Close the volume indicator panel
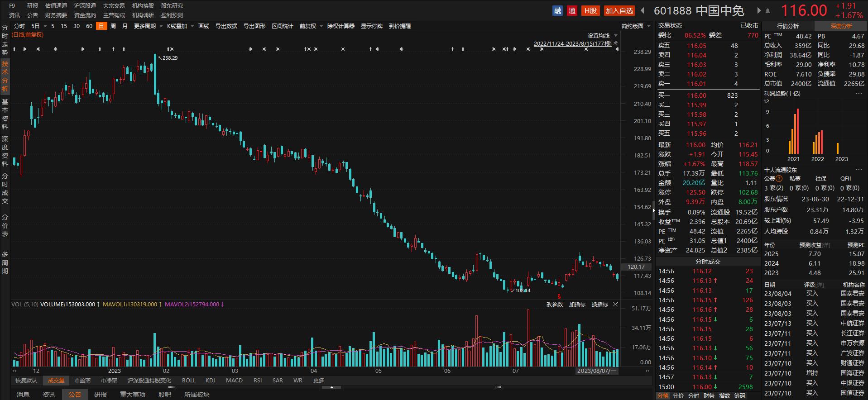This screenshot has width=868, height=400. click(615, 305)
